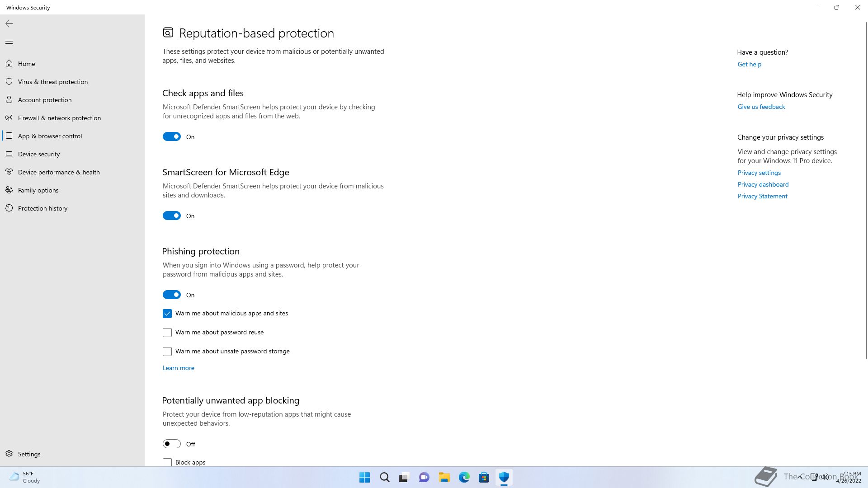Click the Protection history clock icon
The width and height of the screenshot is (868, 488).
pyautogui.click(x=9, y=208)
